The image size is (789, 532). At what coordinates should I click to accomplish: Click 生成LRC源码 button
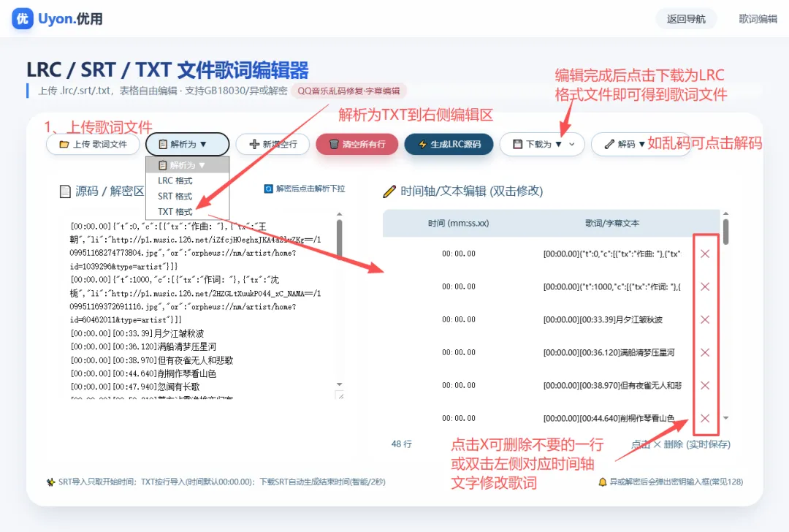[x=449, y=145]
